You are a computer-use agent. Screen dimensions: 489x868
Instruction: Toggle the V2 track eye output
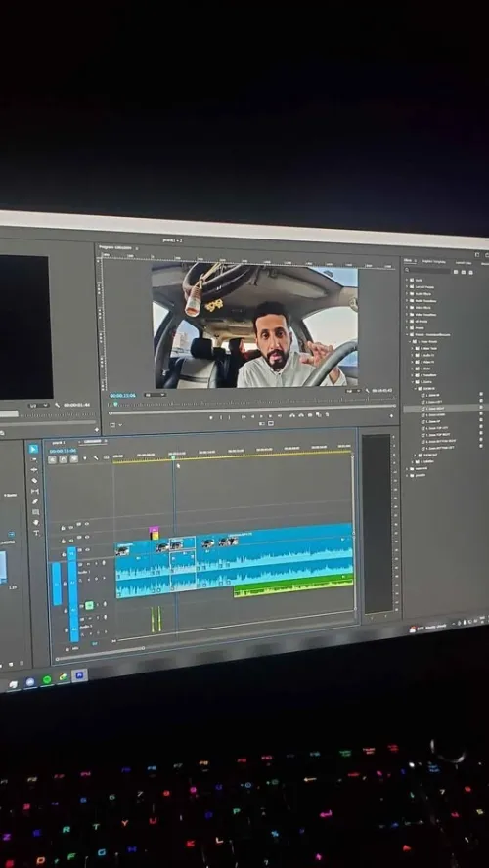87,537
